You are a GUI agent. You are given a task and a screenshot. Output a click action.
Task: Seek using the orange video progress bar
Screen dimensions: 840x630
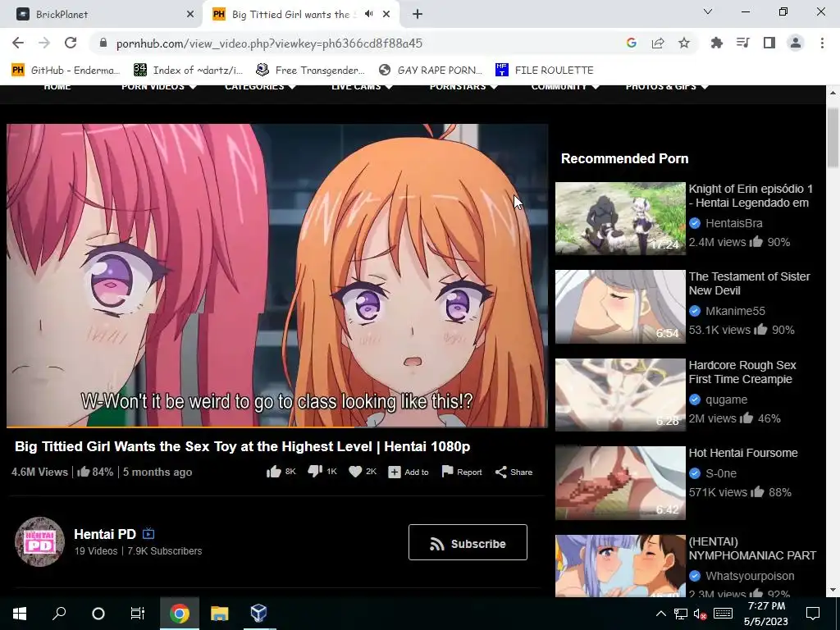pos(276,427)
